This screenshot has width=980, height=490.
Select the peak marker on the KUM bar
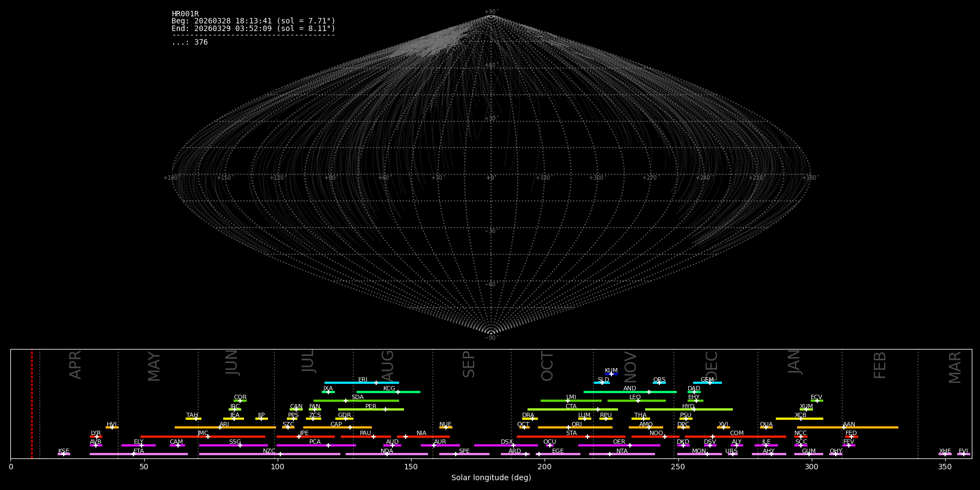coord(611,374)
